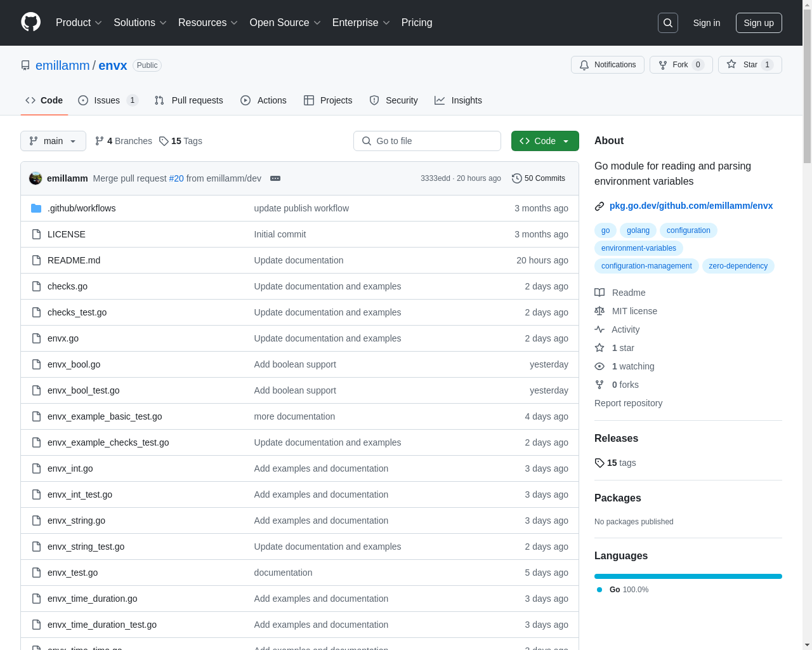
Task: Open the envx_example_checks_test.go file
Action: [x=108, y=442]
